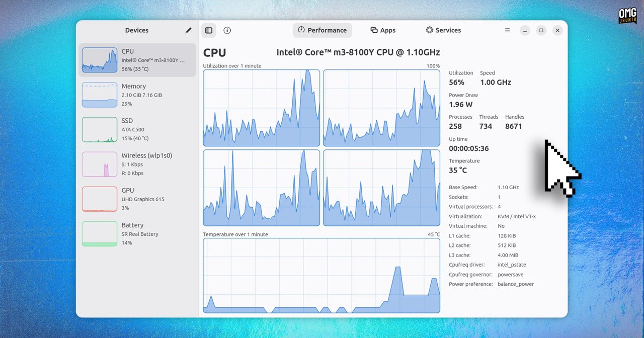Click the Utilization over 1 minute label
Image resolution: width=644 pixels, height=338 pixels.
[x=232, y=66]
